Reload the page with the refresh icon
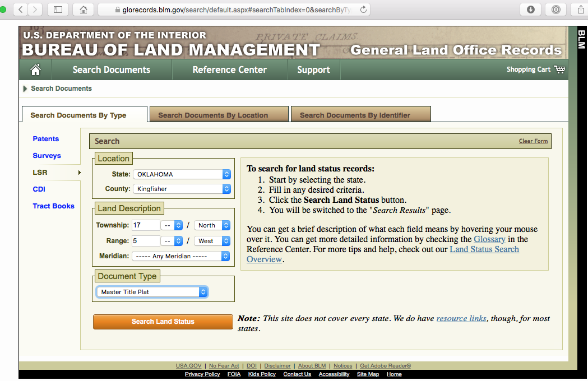Screen dimensions: 588x381 tap(363, 10)
